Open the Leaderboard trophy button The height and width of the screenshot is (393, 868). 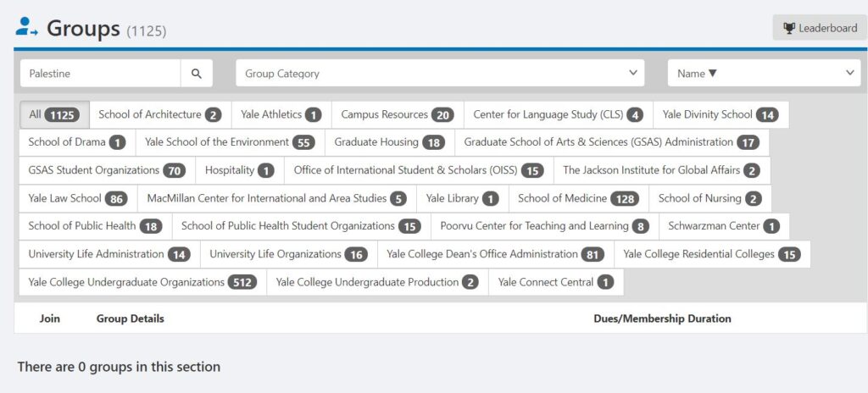[820, 28]
